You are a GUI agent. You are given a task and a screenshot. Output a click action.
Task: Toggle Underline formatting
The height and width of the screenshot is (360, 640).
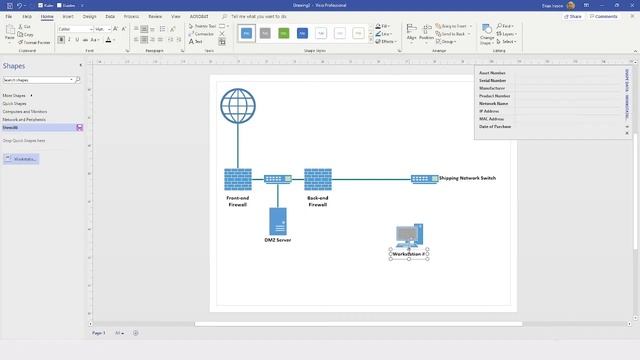coord(77,40)
